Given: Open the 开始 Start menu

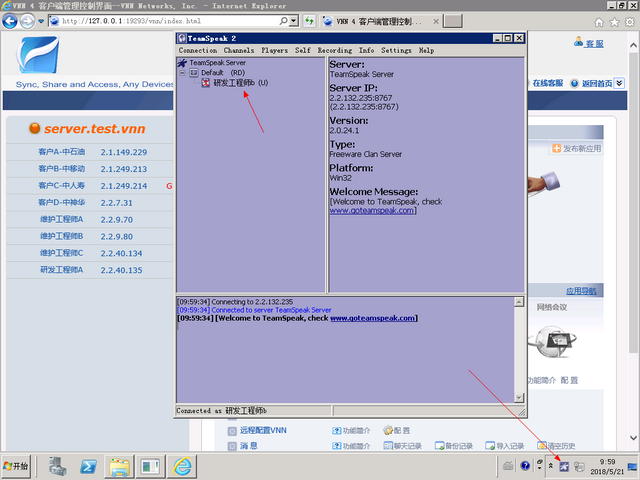Looking at the screenshot, I should coord(16,466).
